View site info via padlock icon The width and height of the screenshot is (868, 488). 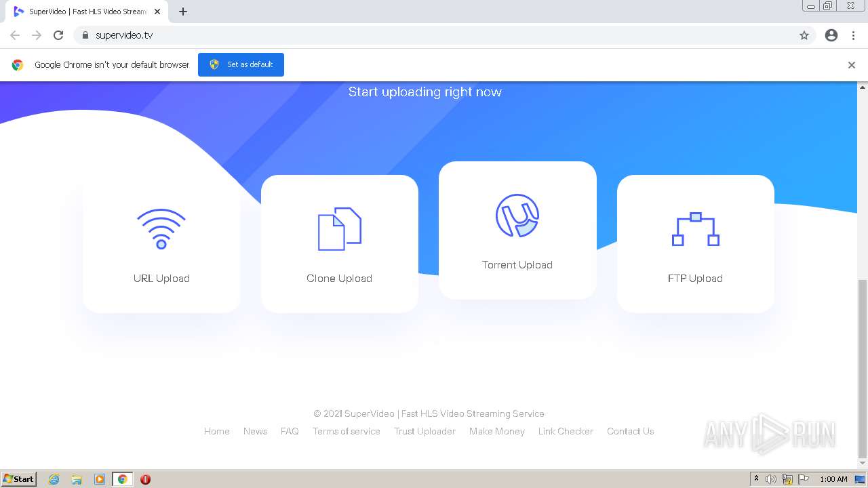pos(85,35)
